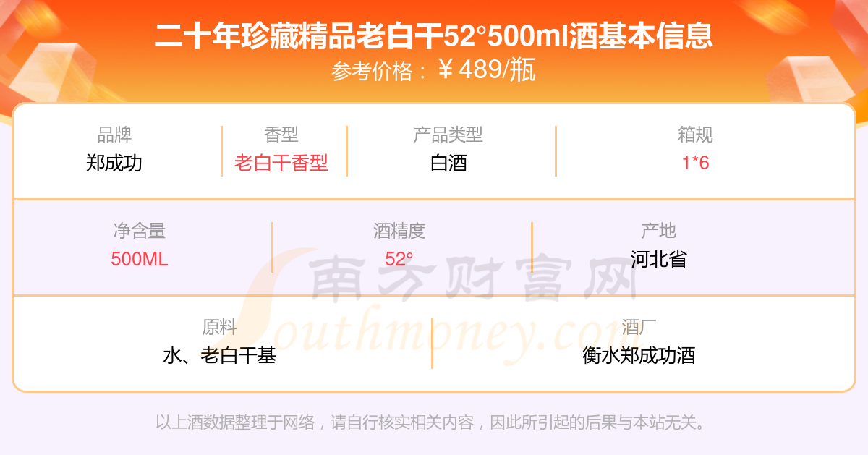Click the title text about 二十年珍藏精品老白干
The width and height of the screenshot is (868, 455).
[x=434, y=35]
